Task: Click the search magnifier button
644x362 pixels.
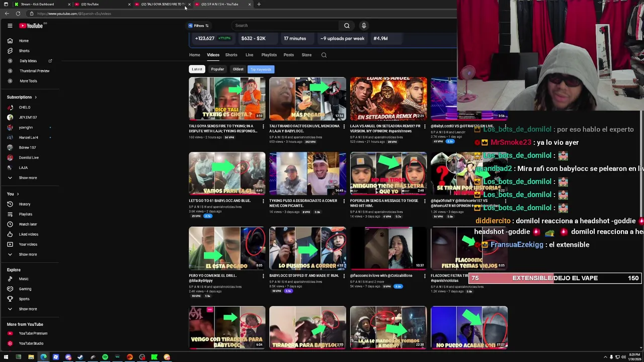Action: tap(347, 26)
